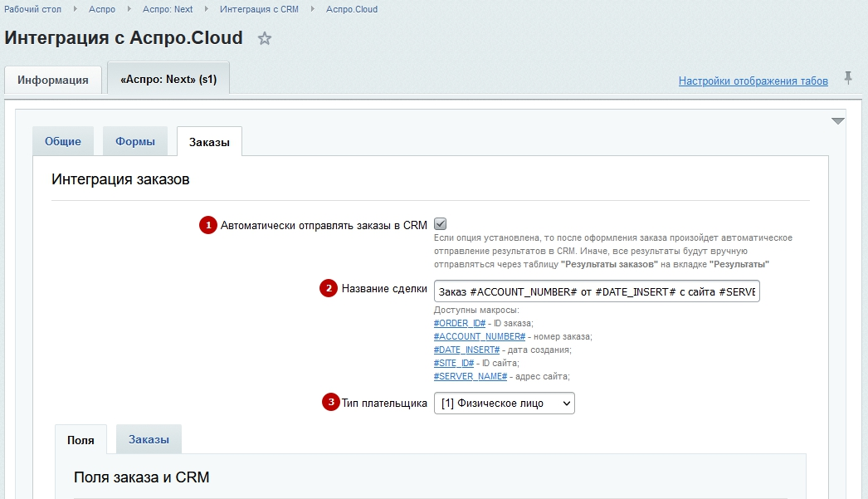Image resolution: width=868 pixels, height=499 pixels.
Task: Switch to the Поля sub-tab
Action: pyautogui.click(x=80, y=440)
